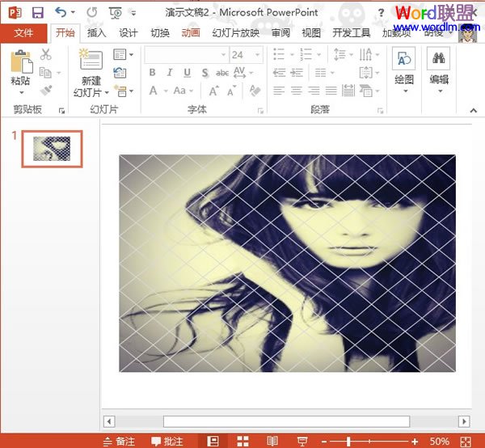The image size is (485, 448).
Task: Undo the last action
Action: pyautogui.click(x=61, y=12)
